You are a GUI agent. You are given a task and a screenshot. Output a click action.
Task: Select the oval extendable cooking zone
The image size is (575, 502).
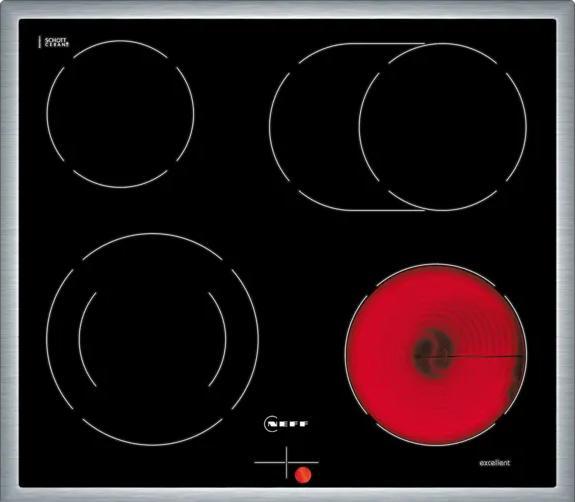click(398, 127)
